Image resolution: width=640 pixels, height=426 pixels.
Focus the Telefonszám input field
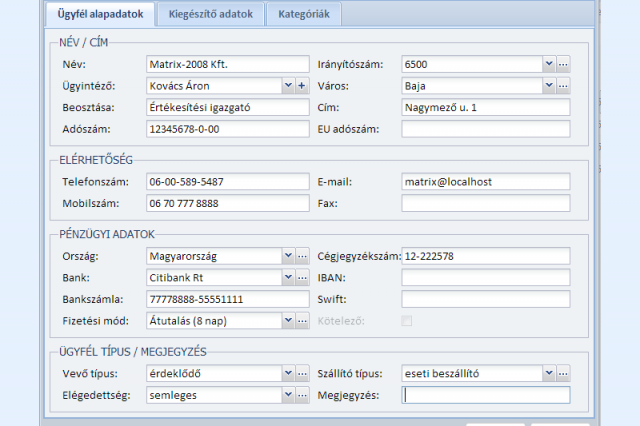pyautogui.click(x=227, y=182)
